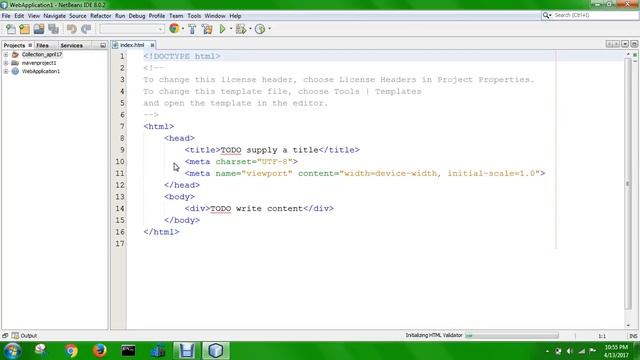The width and height of the screenshot is (640, 360).
Task: Maximize the editor window icon
Action: [x=634, y=44]
